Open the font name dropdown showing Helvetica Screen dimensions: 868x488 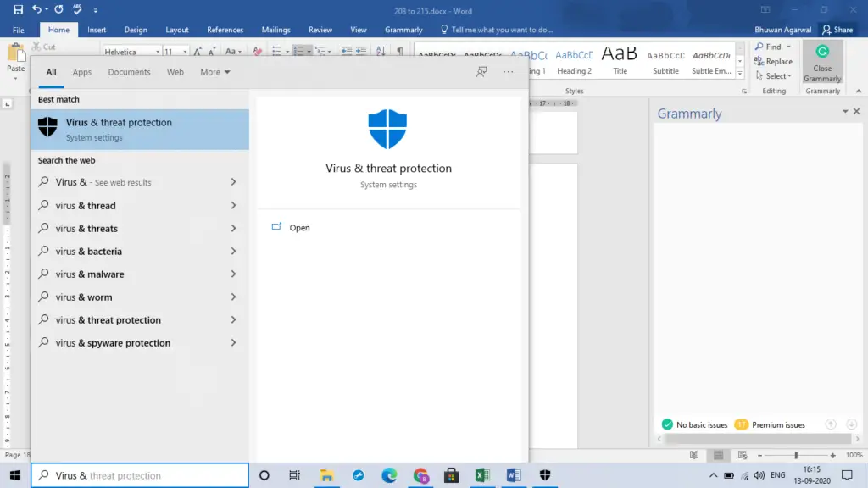tap(158, 52)
